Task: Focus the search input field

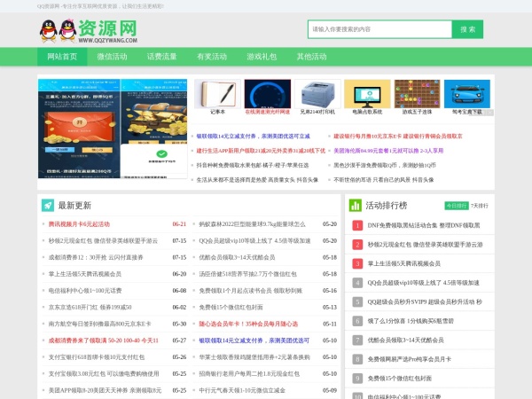Action: click(380, 29)
